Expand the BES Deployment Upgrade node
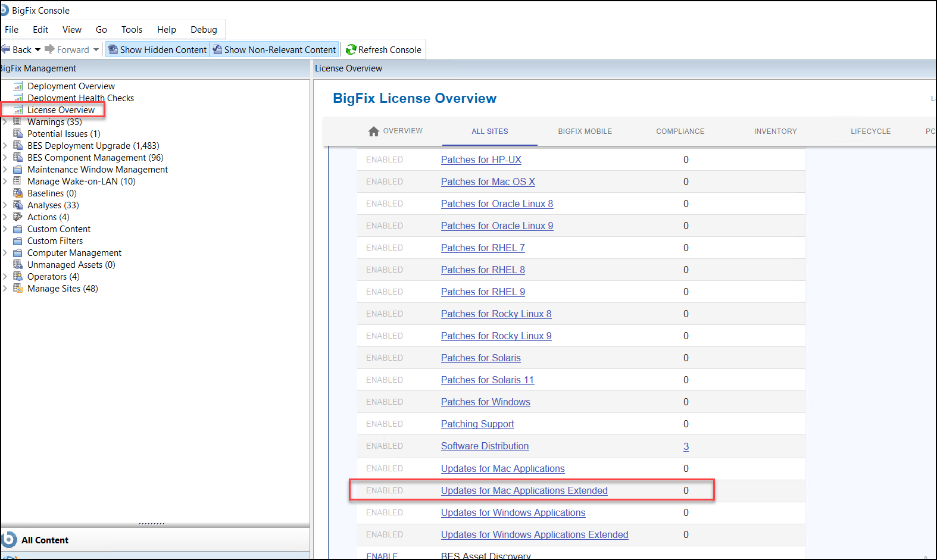The width and height of the screenshot is (937, 560). click(x=5, y=146)
